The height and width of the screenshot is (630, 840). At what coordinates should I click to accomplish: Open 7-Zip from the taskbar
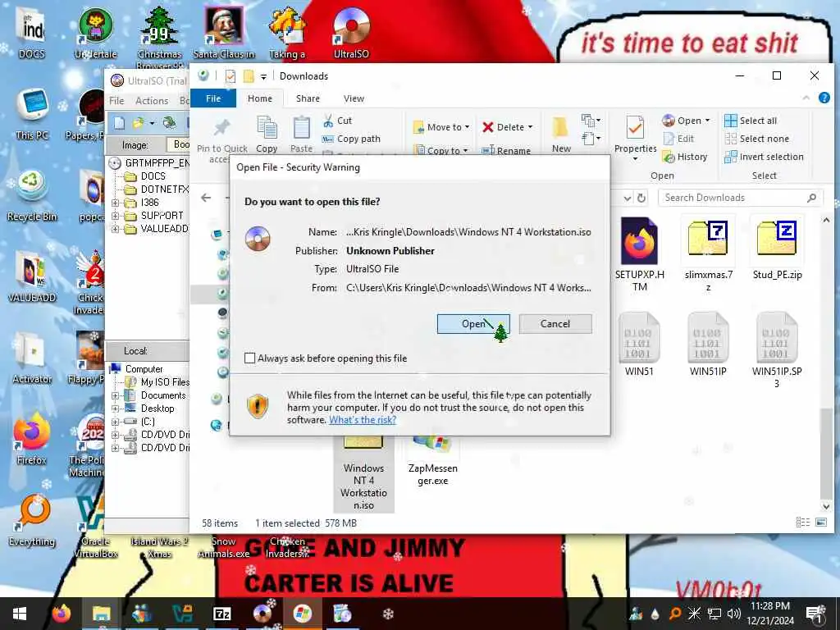pos(221,614)
